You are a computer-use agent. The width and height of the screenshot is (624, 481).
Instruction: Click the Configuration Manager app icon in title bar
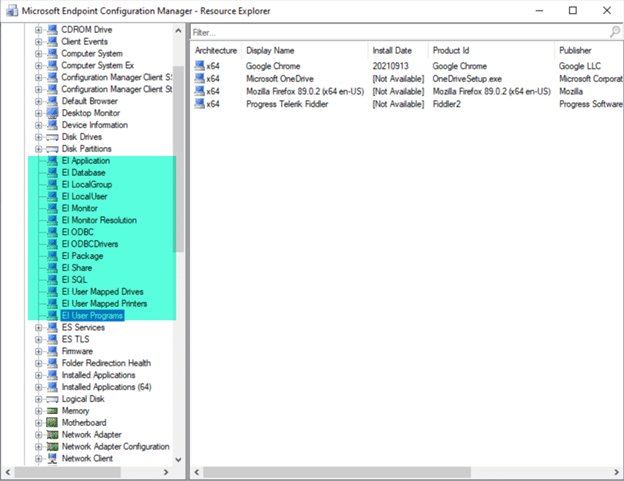(12, 11)
